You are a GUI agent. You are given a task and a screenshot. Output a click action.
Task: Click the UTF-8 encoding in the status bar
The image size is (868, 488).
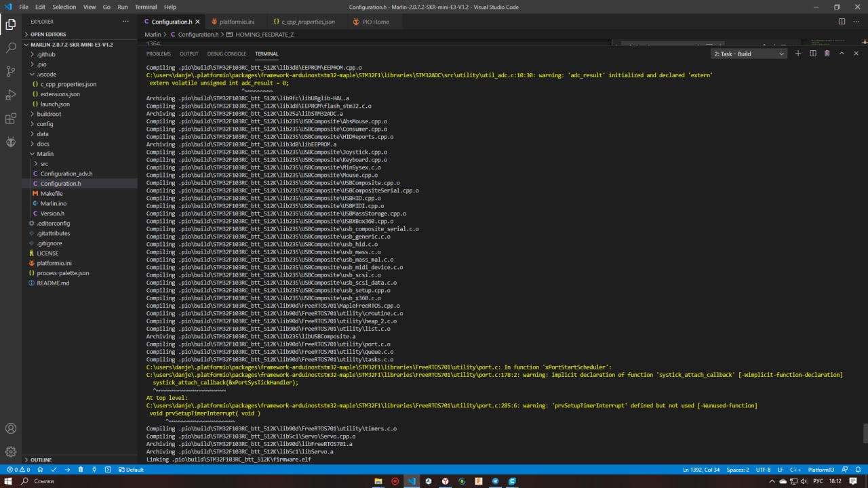click(764, 469)
